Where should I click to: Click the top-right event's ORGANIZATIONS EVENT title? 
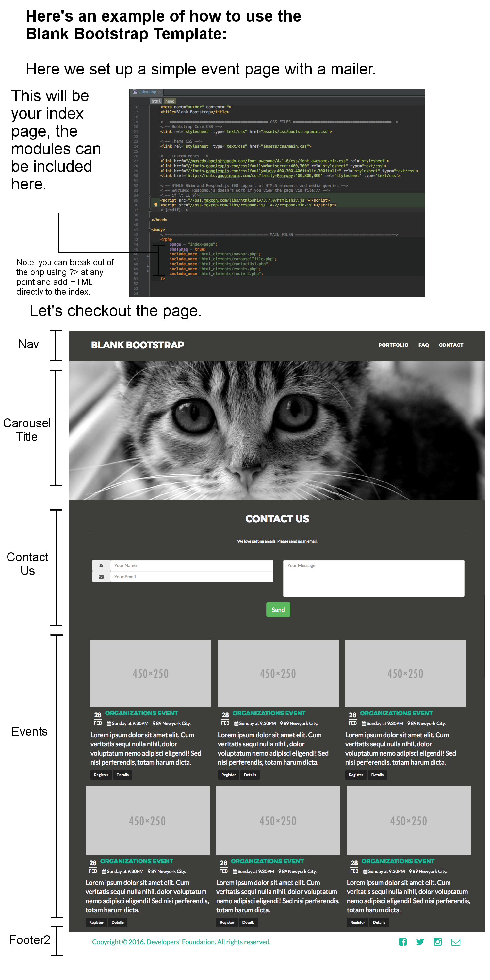tap(397, 713)
